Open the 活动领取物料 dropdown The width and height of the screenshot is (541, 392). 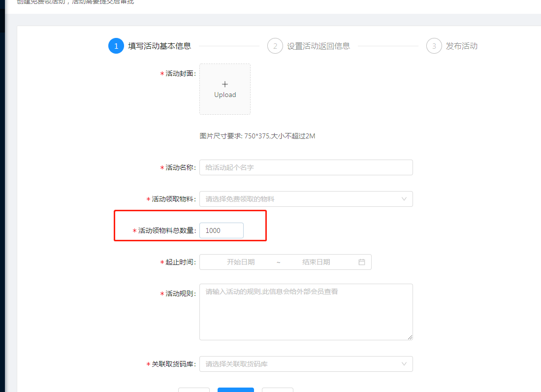point(306,199)
